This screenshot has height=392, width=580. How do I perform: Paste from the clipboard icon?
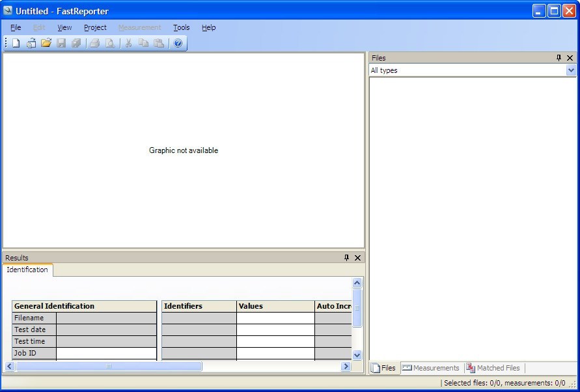coord(158,43)
